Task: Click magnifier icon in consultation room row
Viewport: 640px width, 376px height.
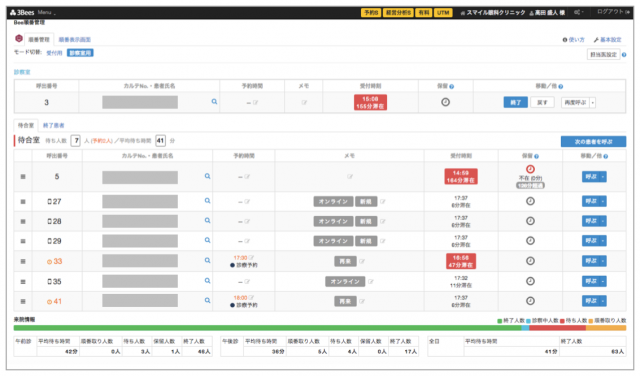Action: coord(214,102)
